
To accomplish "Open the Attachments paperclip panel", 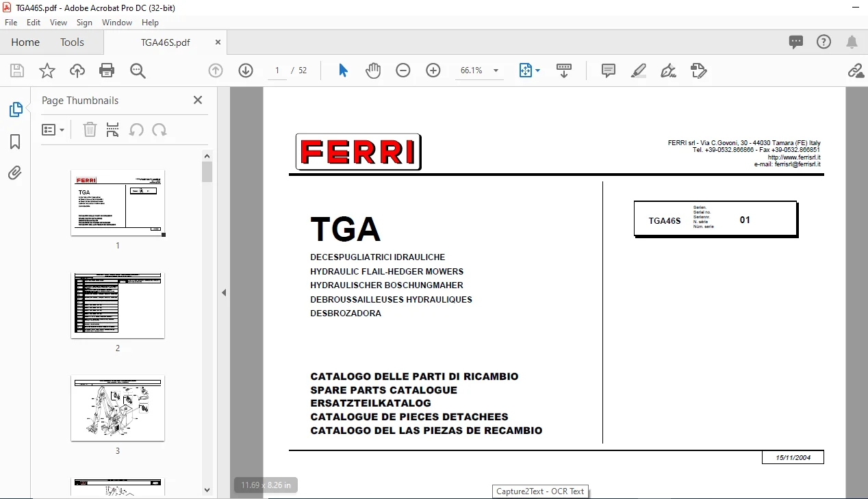I will pos(15,173).
